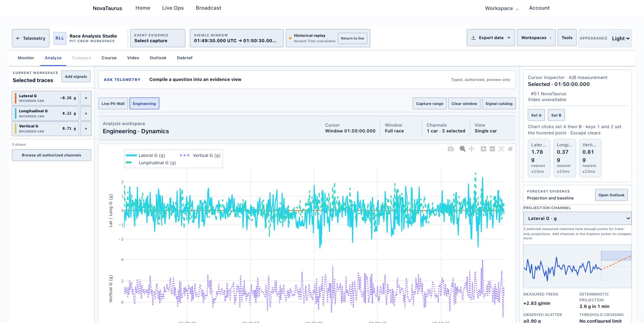644x323 pixels.
Task: Select the Longitudinal G trace card
Action: click(46, 113)
